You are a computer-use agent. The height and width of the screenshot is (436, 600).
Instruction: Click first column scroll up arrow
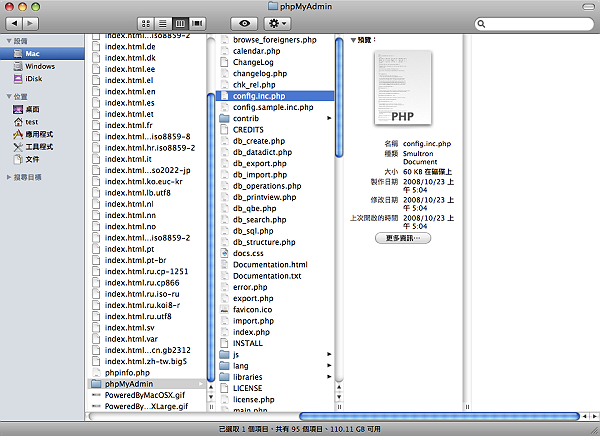click(211, 387)
